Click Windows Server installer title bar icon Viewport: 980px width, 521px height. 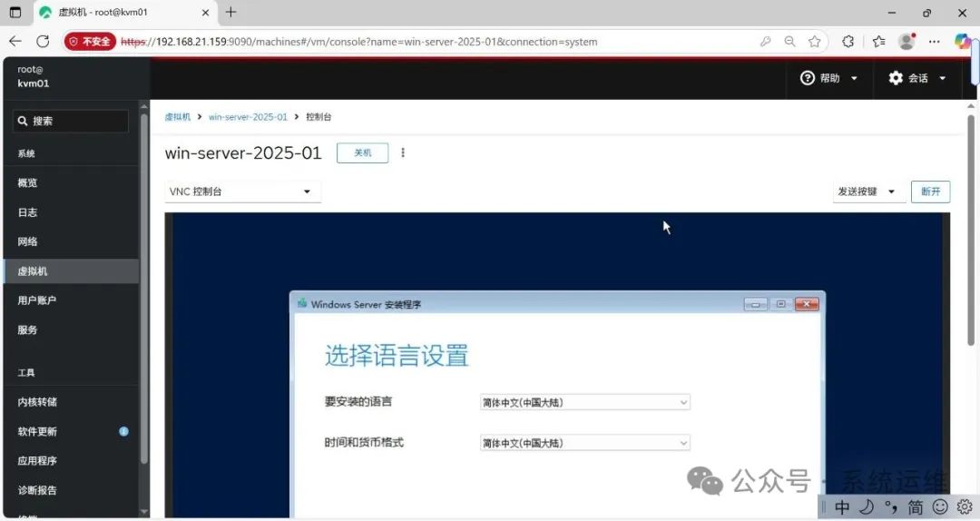click(302, 303)
